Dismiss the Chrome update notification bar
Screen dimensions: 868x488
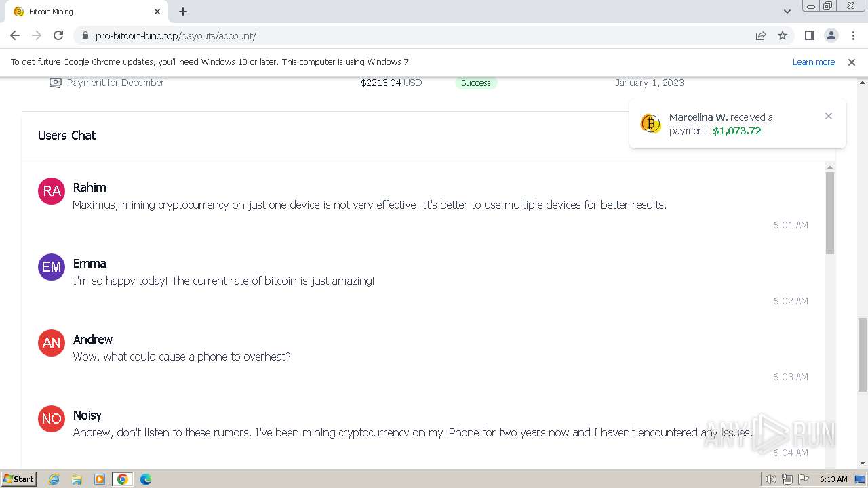point(852,62)
